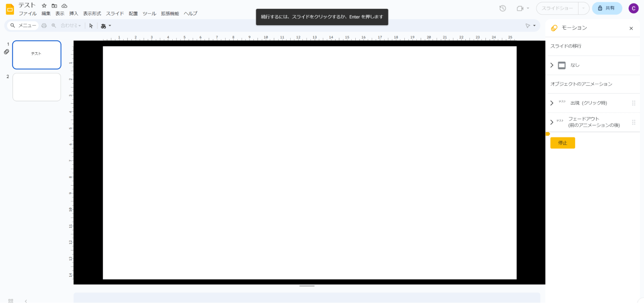Star the テスト presentation
Viewport: 644px width, 303px height.
click(x=44, y=5)
